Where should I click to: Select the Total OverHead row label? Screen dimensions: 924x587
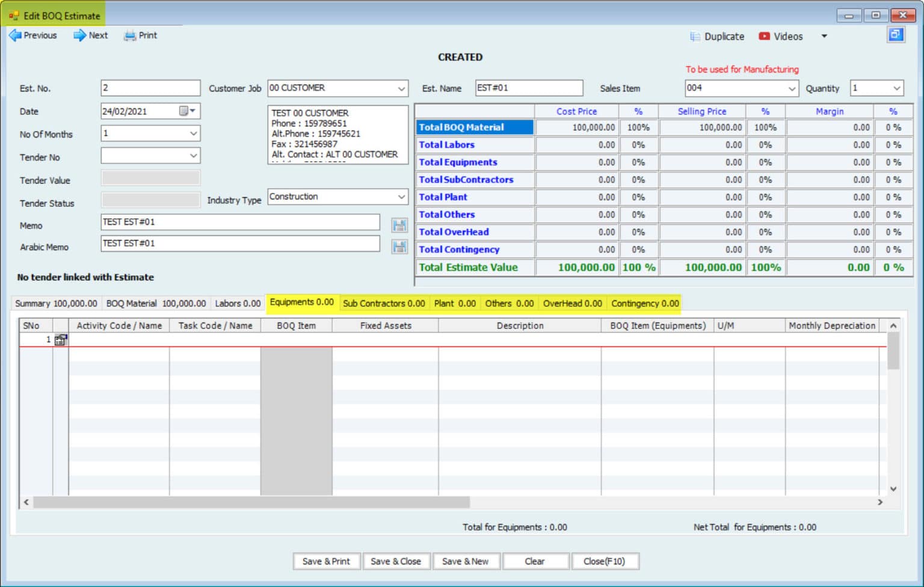click(x=454, y=232)
